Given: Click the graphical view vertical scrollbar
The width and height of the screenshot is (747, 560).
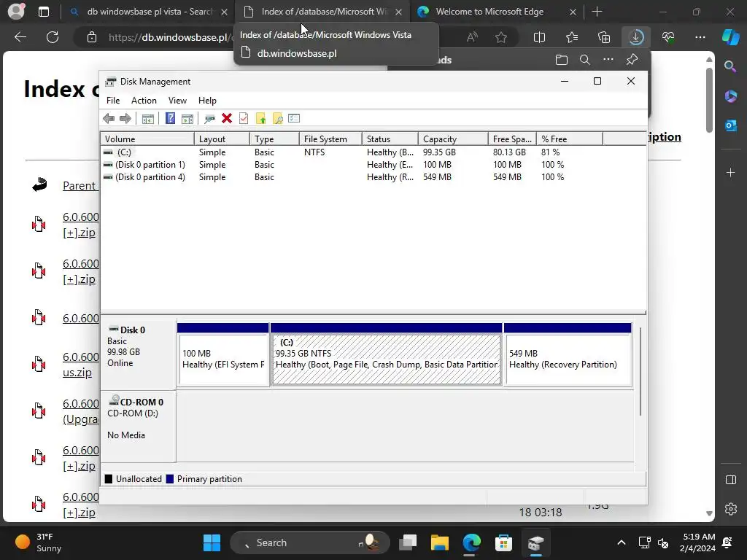Looking at the screenshot, I should pyautogui.click(x=640, y=371).
